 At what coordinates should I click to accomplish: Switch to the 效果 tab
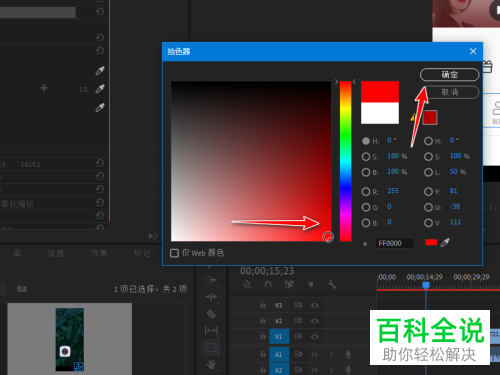99,253
